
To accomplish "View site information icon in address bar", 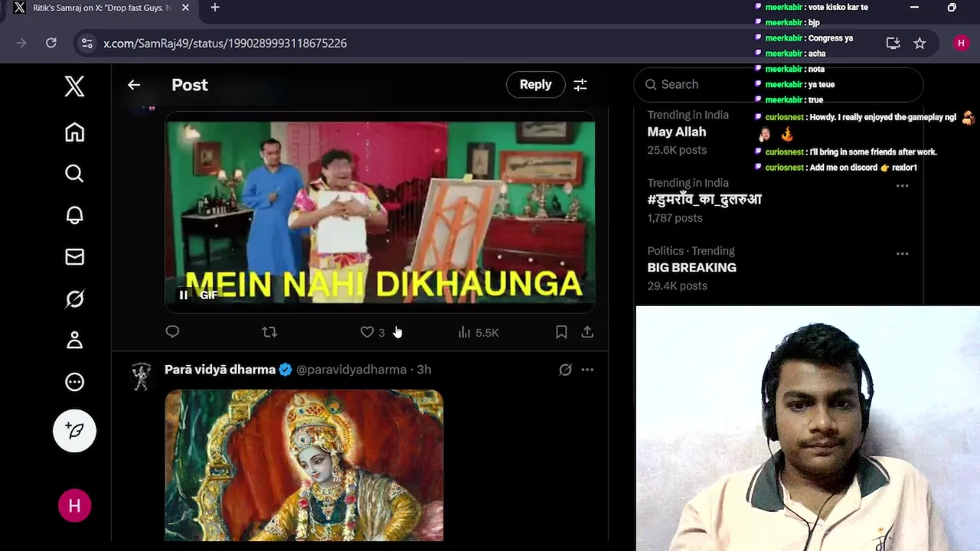I will coord(87,43).
